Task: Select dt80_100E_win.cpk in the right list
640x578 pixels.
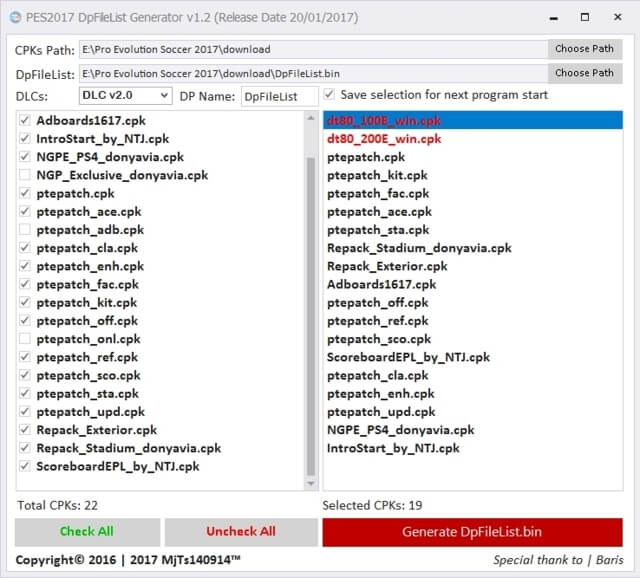Action: 473,120
